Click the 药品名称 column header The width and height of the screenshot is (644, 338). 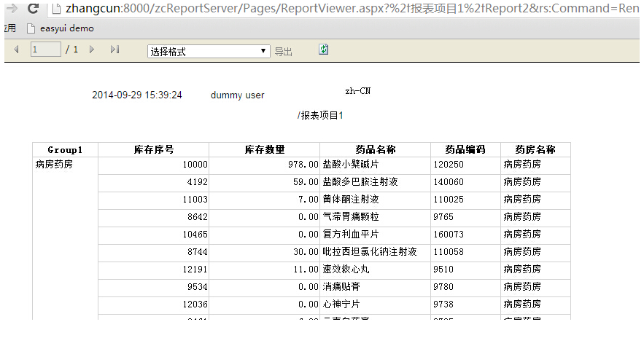click(x=375, y=149)
